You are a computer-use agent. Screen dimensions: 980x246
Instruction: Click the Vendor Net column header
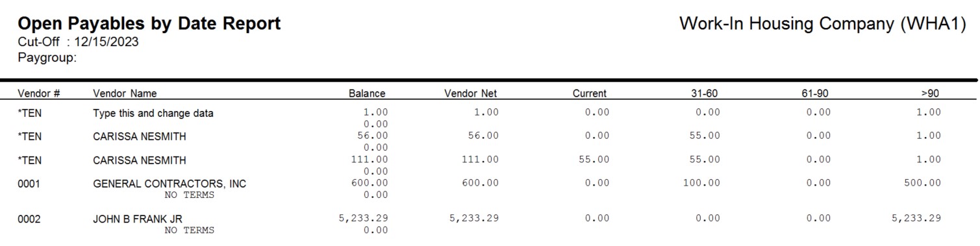coord(470,93)
